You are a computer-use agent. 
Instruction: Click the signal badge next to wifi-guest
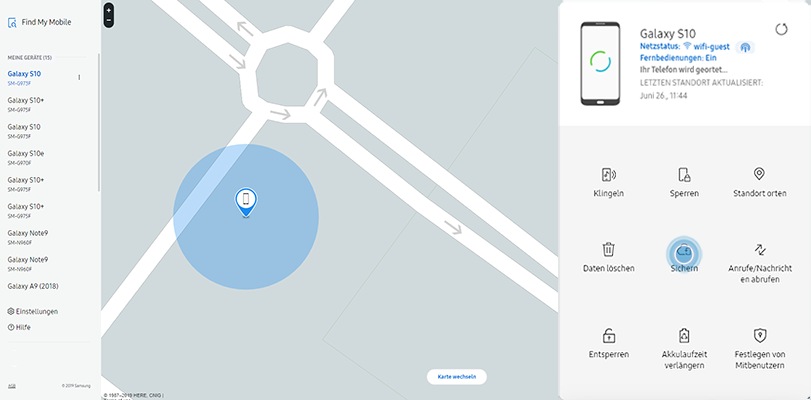click(x=745, y=48)
